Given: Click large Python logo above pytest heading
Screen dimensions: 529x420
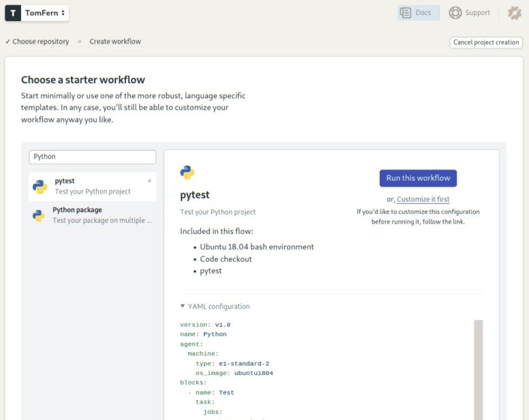Looking at the screenshot, I should coord(187,172).
